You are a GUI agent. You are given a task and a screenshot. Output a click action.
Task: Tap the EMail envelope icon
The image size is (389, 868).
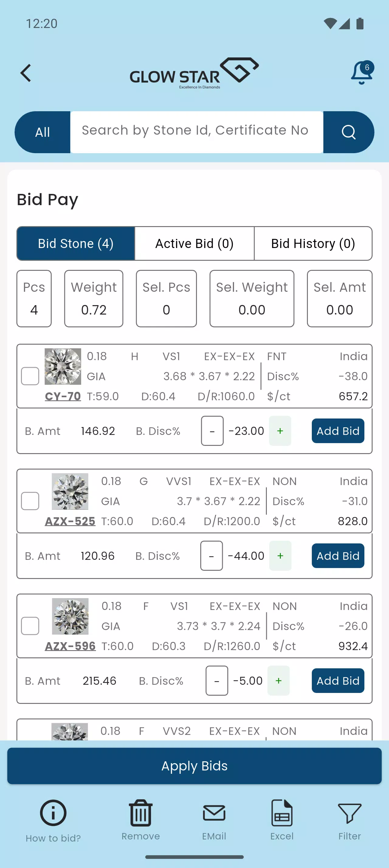[214, 813]
